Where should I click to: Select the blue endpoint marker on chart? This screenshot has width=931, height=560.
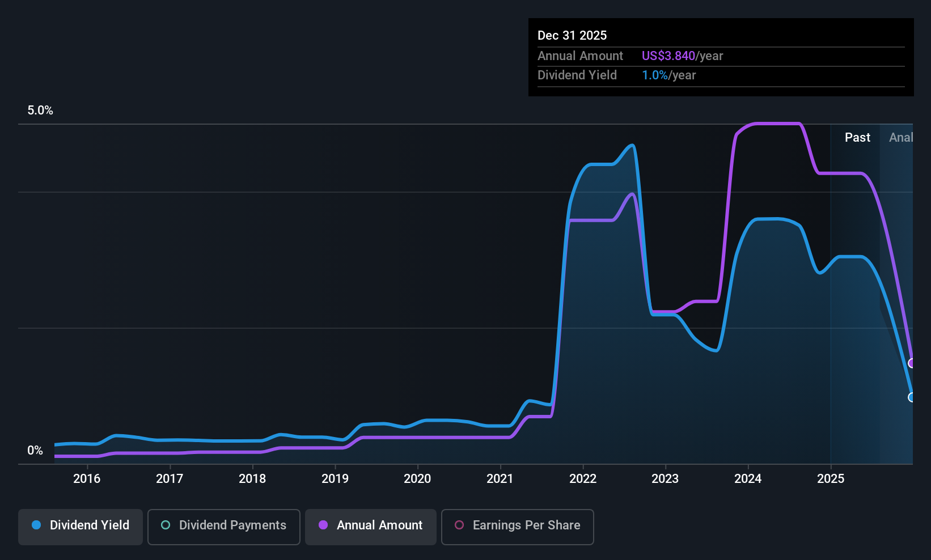pyautogui.click(x=911, y=397)
